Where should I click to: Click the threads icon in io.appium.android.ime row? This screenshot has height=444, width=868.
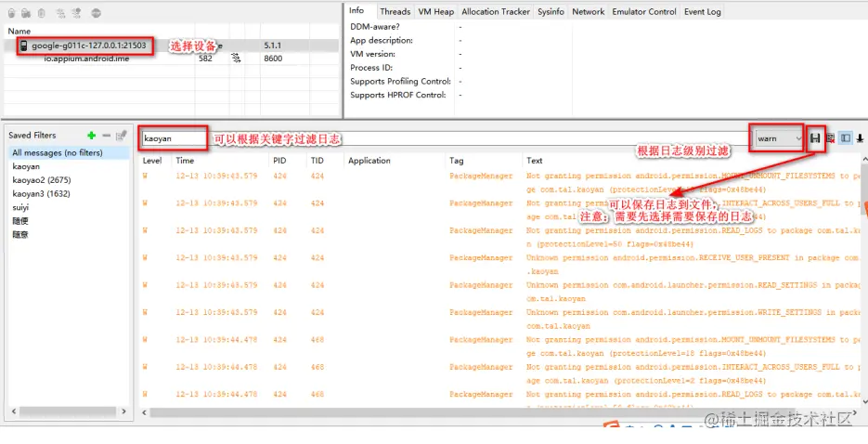tap(237, 59)
